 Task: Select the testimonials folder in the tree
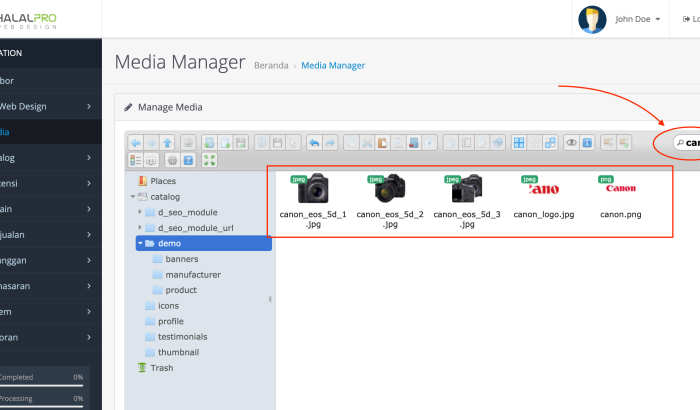click(x=182, y=337)
